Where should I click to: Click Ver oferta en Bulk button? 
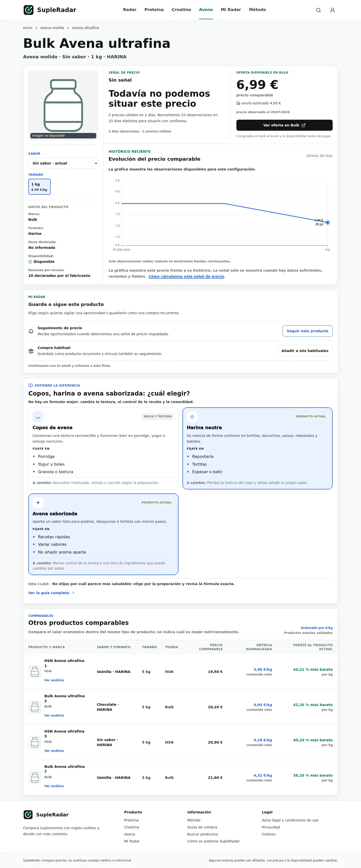coord(285,125)
